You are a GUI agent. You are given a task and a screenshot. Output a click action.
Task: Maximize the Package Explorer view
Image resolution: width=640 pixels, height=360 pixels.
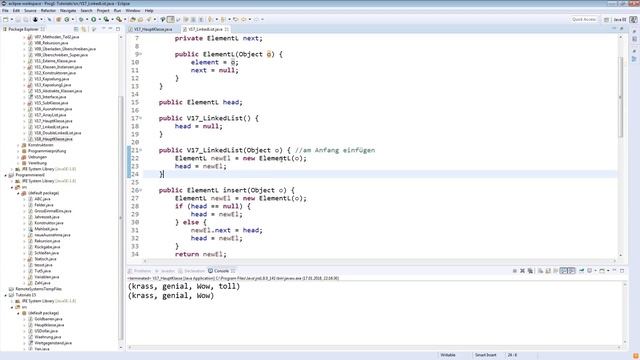pos(118,29)
